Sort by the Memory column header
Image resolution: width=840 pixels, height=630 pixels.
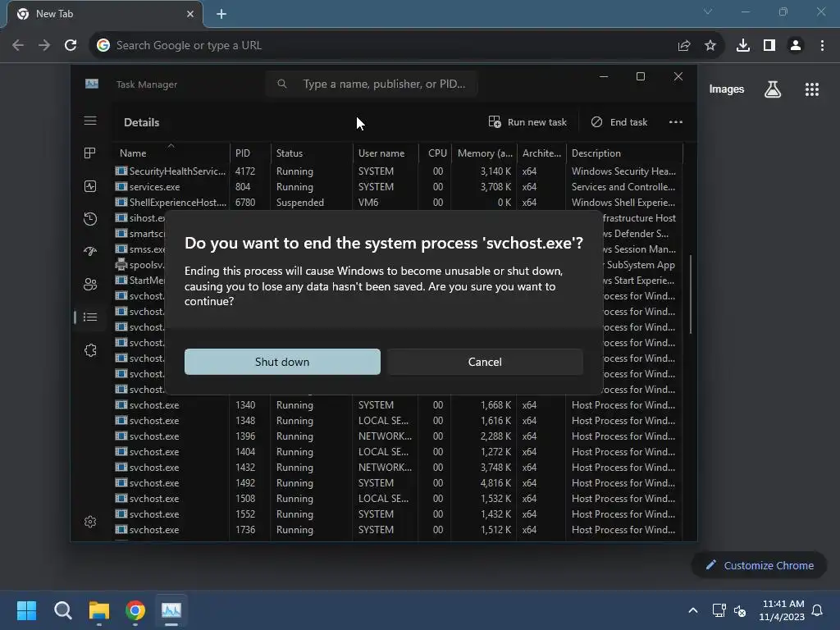(x=484, y=153)
